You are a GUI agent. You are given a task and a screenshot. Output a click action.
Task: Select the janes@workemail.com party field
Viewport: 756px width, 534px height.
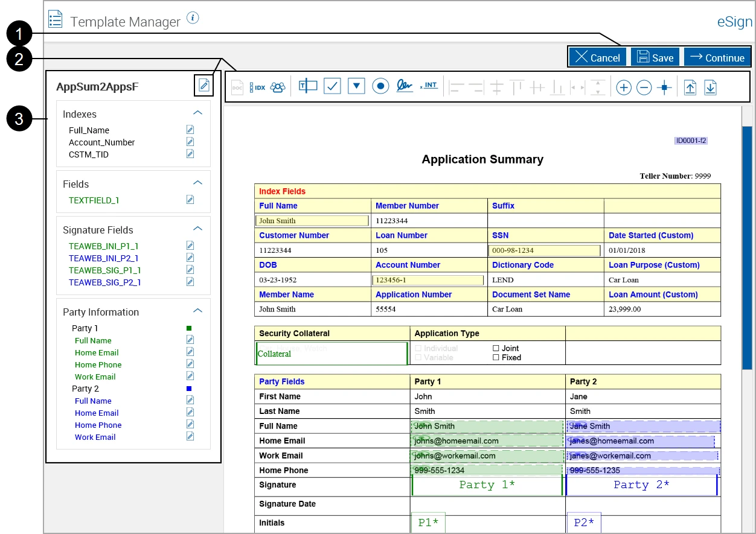pyautogui.click(x=642, y=456)
